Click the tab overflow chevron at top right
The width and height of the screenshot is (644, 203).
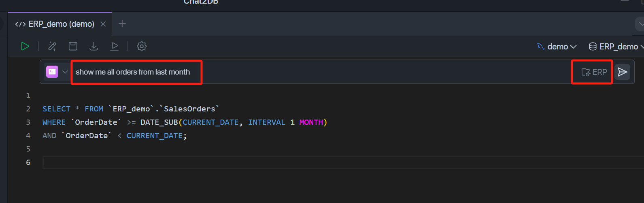click(x=640, y=24)
